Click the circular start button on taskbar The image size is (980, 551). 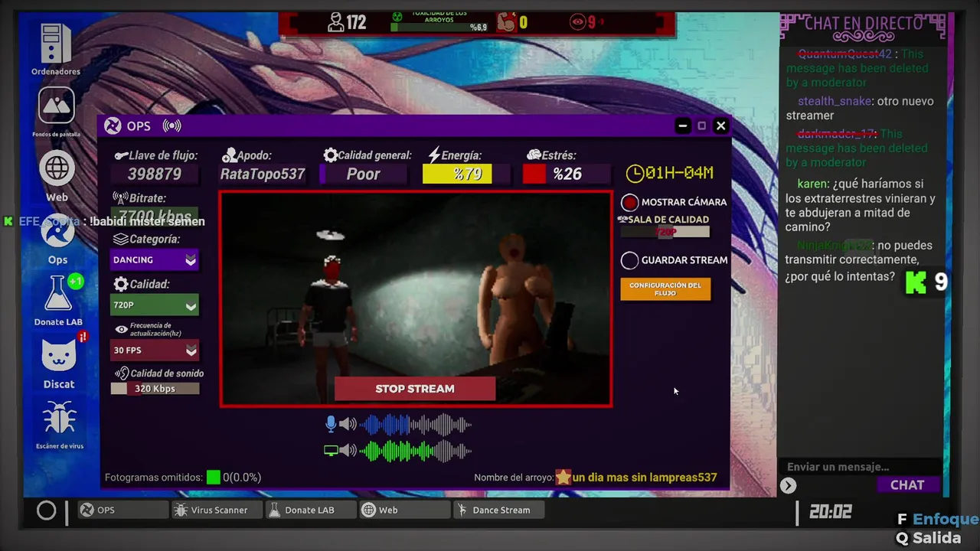point(46,510)
